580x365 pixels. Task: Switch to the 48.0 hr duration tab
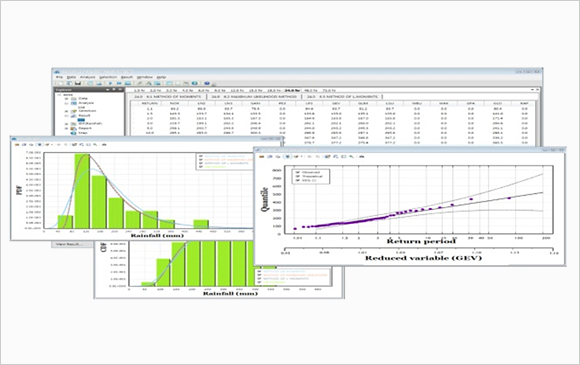coord(310,90)
